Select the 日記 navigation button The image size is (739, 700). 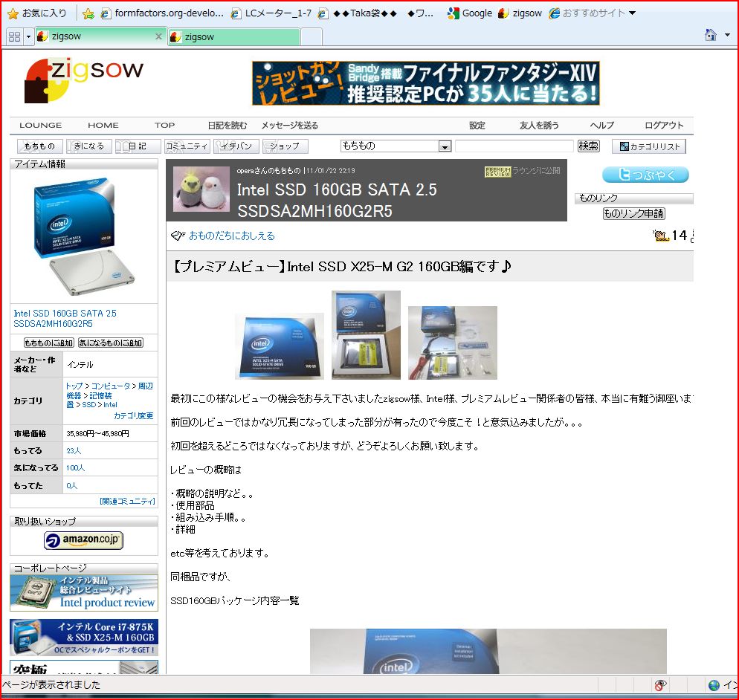click(x=138, y=146)
